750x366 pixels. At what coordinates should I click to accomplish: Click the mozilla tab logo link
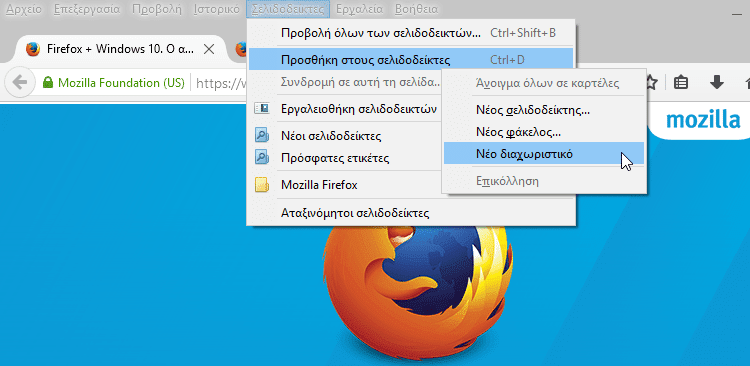(703, 120)
